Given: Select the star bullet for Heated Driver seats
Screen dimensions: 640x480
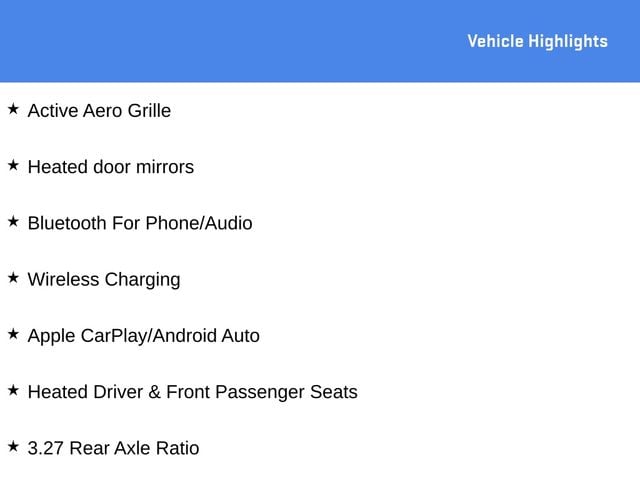Looking at the screenshot, I should point(13,390).
